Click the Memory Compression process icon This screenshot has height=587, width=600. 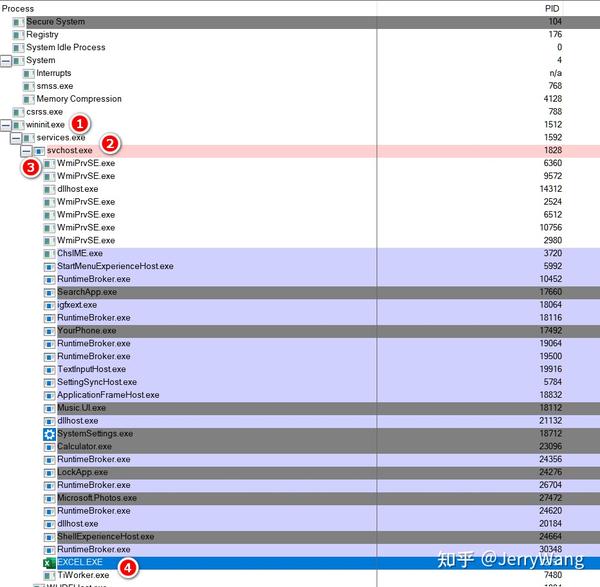coord(28,99)
